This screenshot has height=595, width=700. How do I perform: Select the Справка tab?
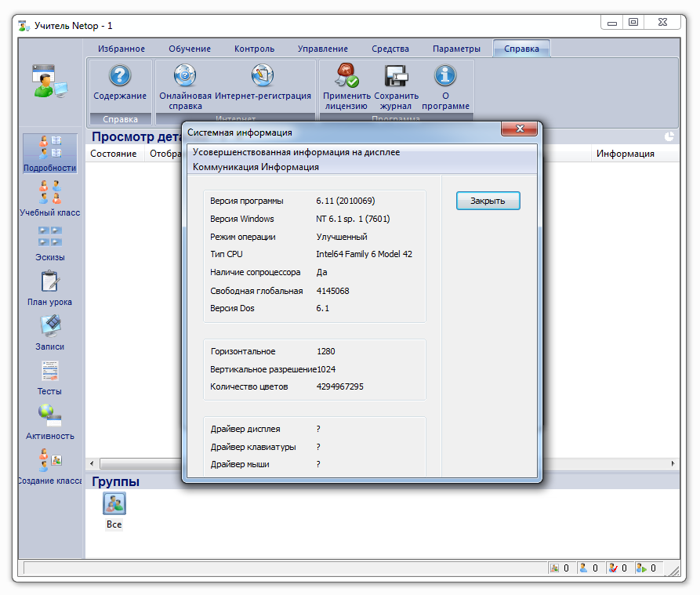pos(521,49)
